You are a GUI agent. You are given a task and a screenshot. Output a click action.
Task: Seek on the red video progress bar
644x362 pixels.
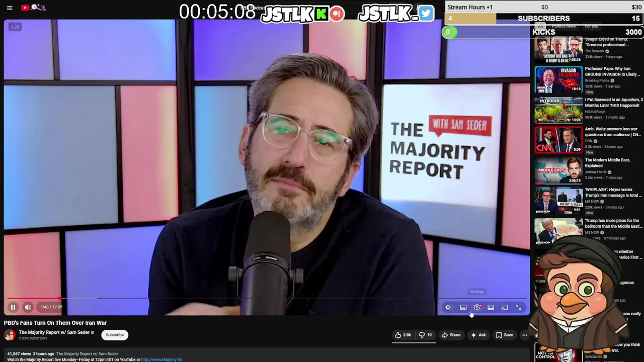267,298
